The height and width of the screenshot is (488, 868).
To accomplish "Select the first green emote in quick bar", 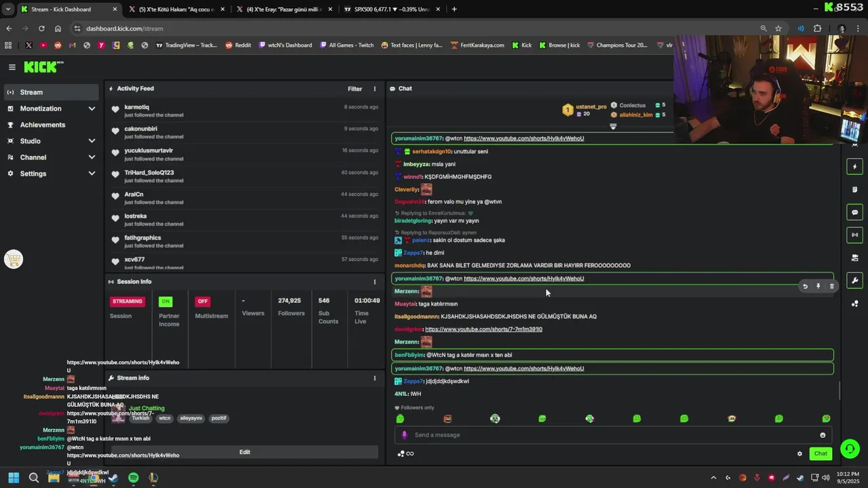I will (400, 419).
